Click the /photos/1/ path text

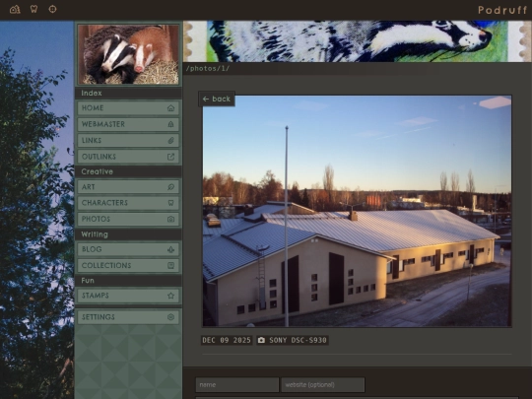pyautogui.click(x=208, y=69)
